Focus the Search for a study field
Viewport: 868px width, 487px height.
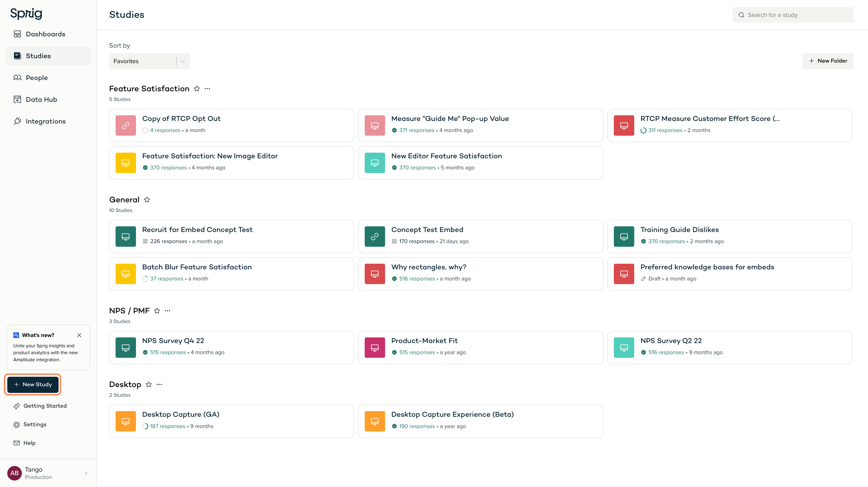[x=793, y=15]
